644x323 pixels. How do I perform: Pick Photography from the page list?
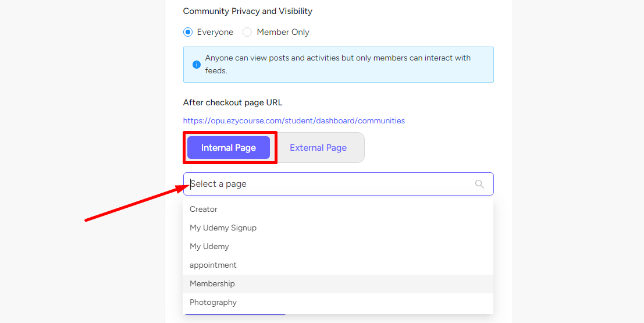pyautogui.click(x=338, y=303)
